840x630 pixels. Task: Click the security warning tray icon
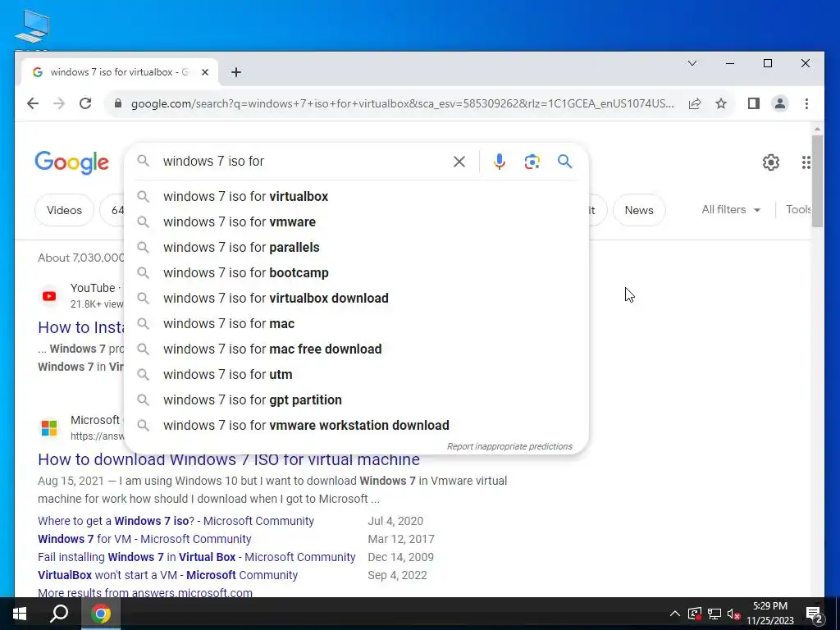[x=695, y=614]
